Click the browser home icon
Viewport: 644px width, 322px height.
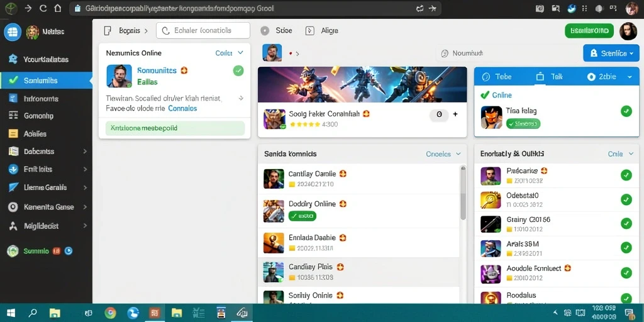point(57,8)
